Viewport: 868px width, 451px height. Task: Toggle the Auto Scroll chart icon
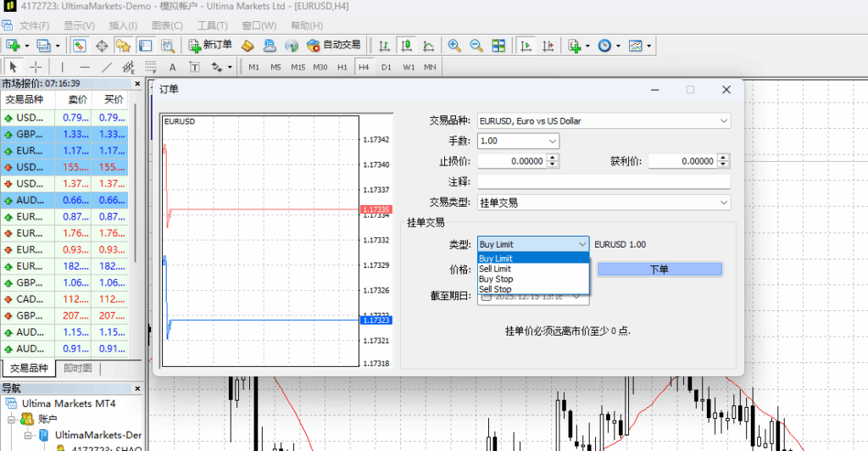pos(526,46)
